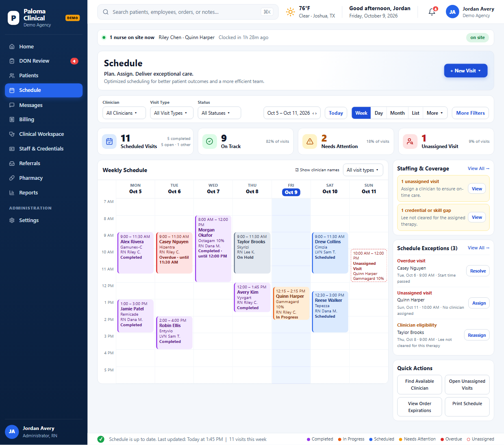This screenshot has width=504, height=445.
Task: Click the Staff & Credentials badge icon
Action: (x=12, y=149)
